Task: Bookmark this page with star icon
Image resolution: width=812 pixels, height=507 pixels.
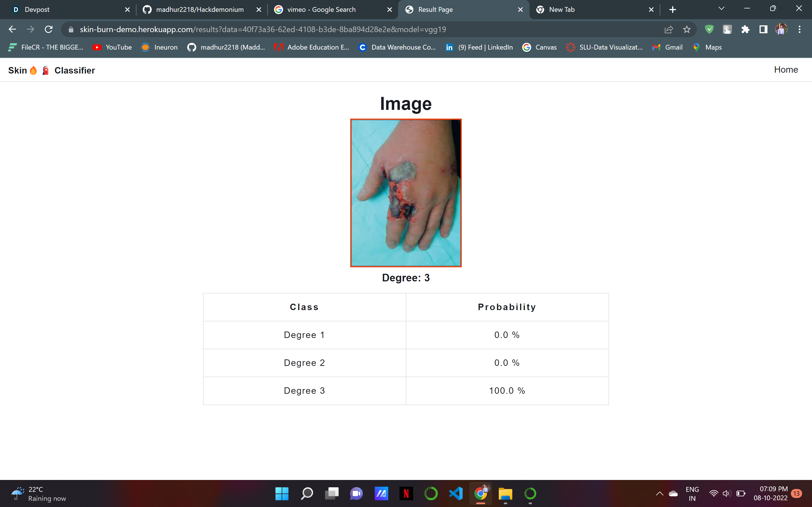Action: (x=687, y=30)
